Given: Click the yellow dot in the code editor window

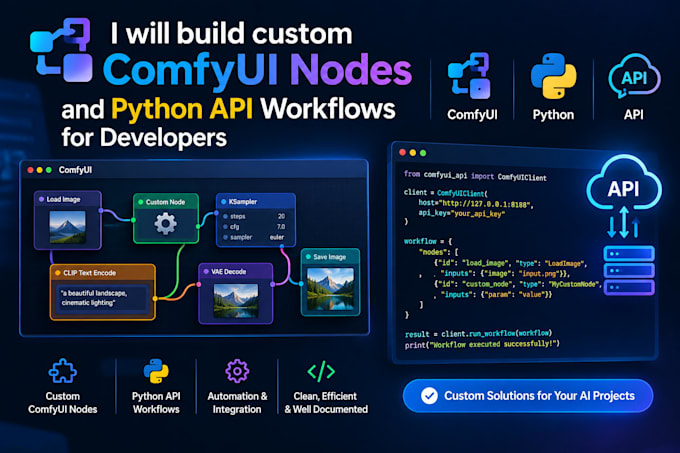Looking at the screenshot, I should coord(413,153).
